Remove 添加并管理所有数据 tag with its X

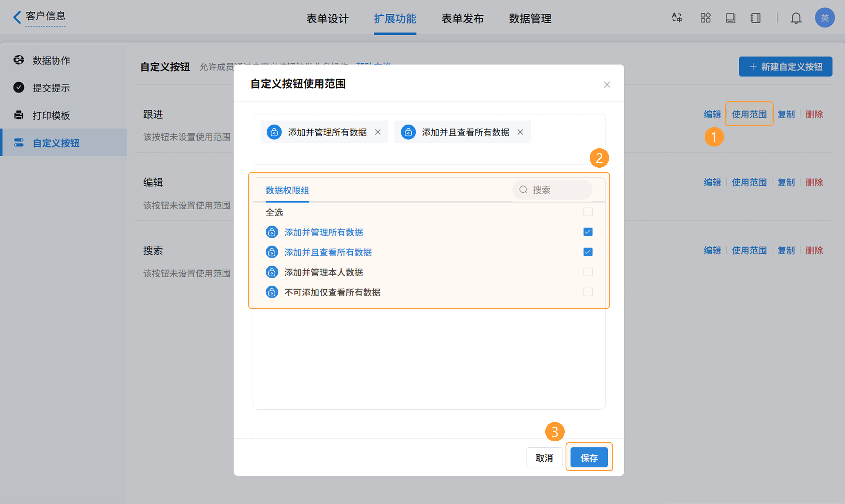tap(378, 132)
